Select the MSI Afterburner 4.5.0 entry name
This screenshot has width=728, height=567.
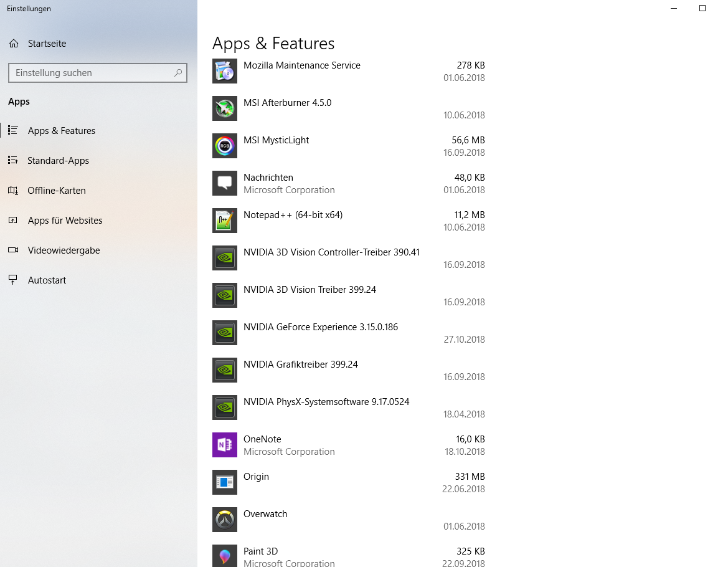point(287,103)
